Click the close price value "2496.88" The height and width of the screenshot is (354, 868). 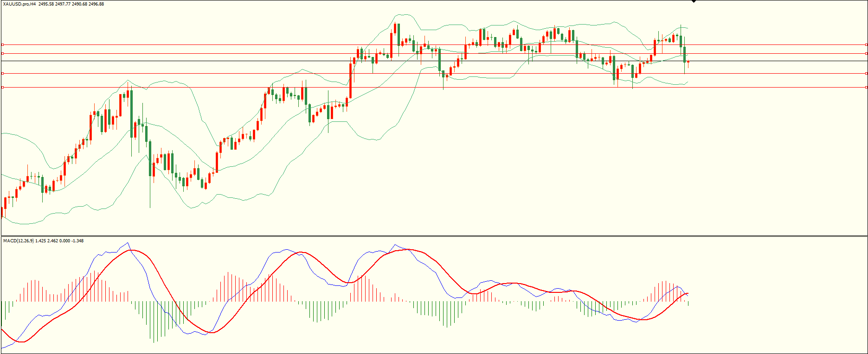[96, 4]
